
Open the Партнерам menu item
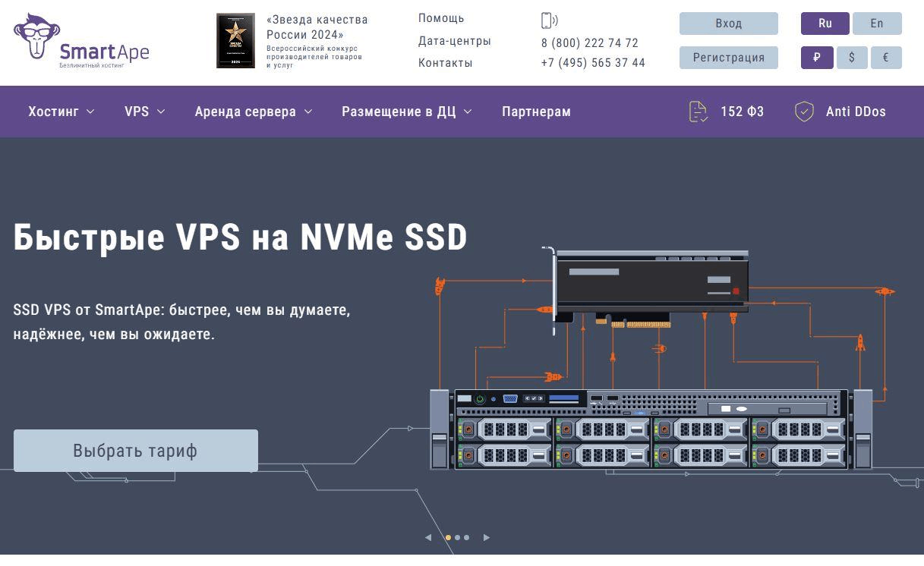pyautogui.click(x=536, y=112)
